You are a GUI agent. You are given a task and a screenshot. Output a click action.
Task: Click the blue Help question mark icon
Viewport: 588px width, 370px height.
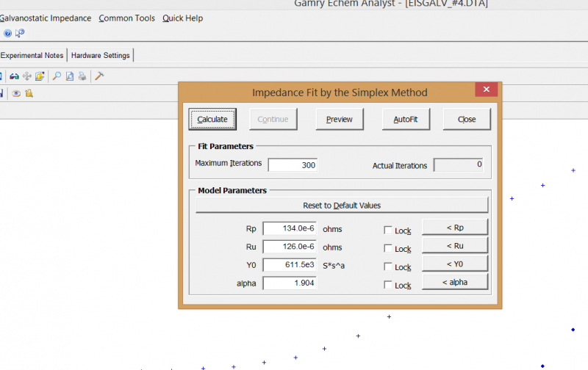click(x=7, y=33)
